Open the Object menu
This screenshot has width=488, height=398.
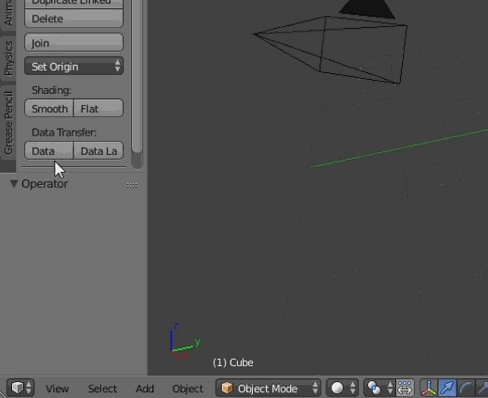click(x=188, y=389)
